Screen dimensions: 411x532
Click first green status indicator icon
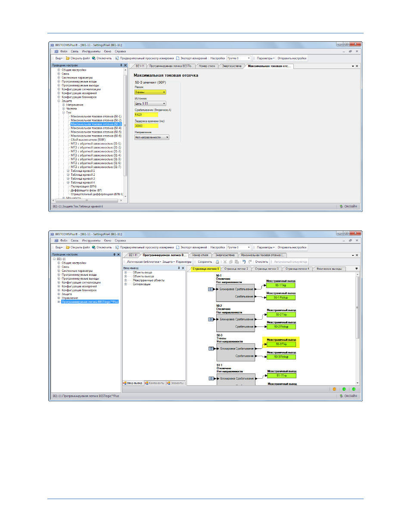[x=344, y=389]
